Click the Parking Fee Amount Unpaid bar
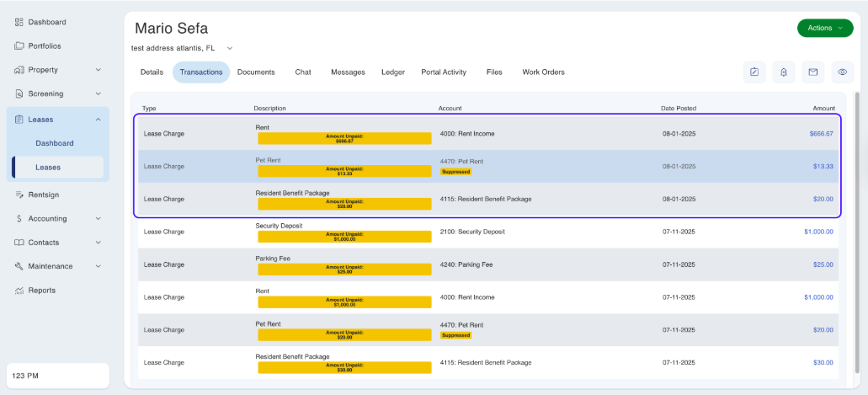 click(x=344, y=270)
